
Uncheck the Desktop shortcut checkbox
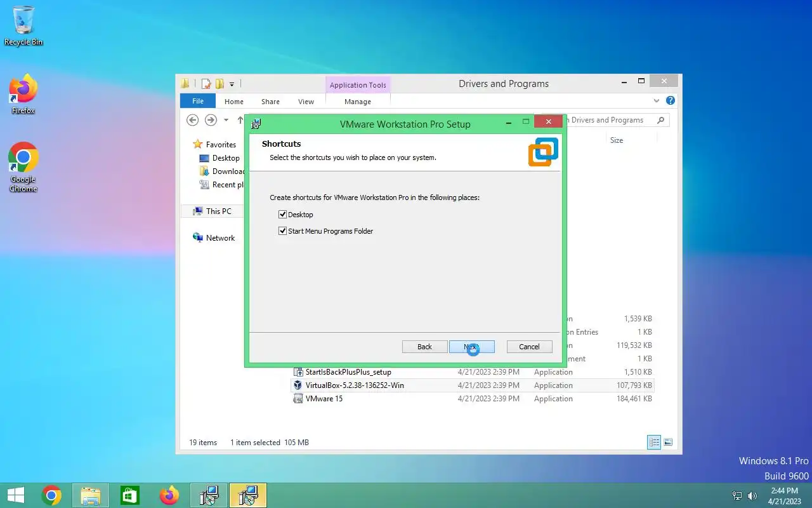pyautogui.click(x=283, y=215)
